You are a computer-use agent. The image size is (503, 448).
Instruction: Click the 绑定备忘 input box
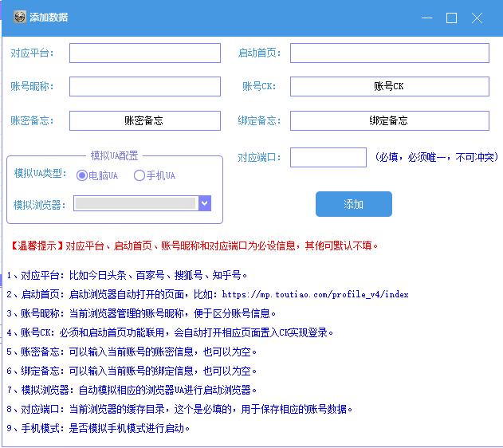pos(390,120)
